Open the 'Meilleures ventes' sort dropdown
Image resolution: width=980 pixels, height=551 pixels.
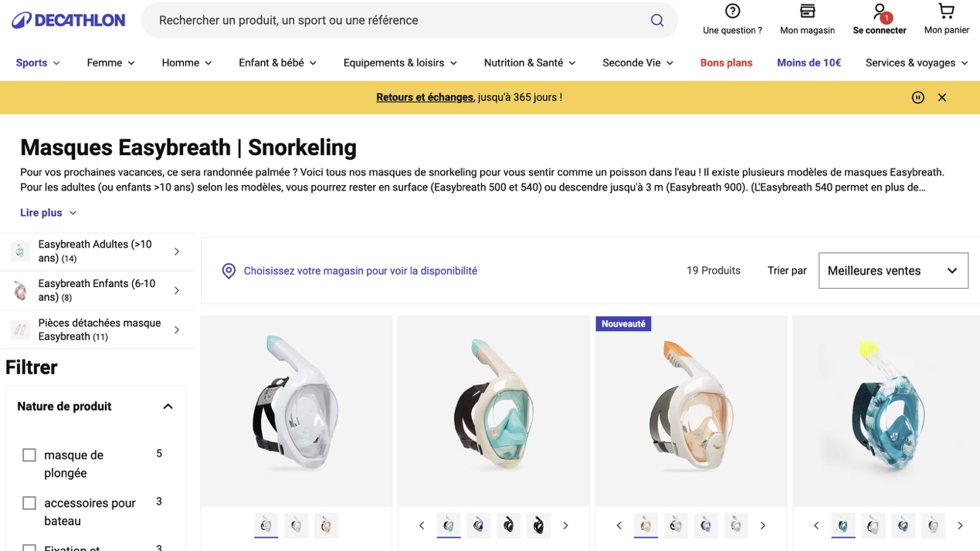tap(893, 271)
